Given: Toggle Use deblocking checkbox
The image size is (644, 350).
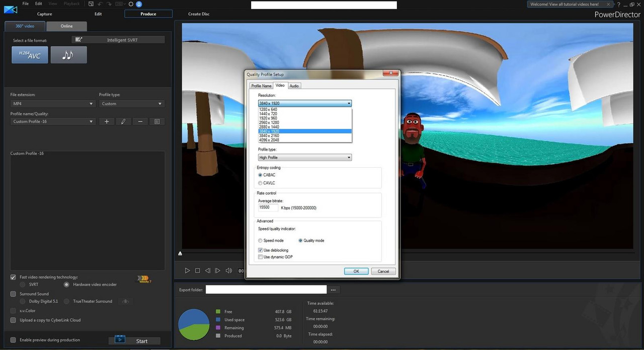Looking at the screenshot, I should coord(260,250).
